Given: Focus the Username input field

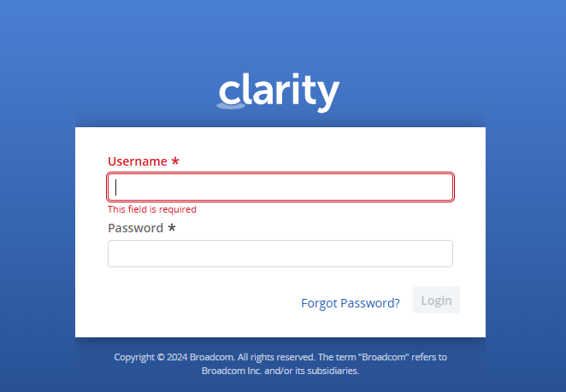Looking at the screenshot, I should [x=280, y=187].
